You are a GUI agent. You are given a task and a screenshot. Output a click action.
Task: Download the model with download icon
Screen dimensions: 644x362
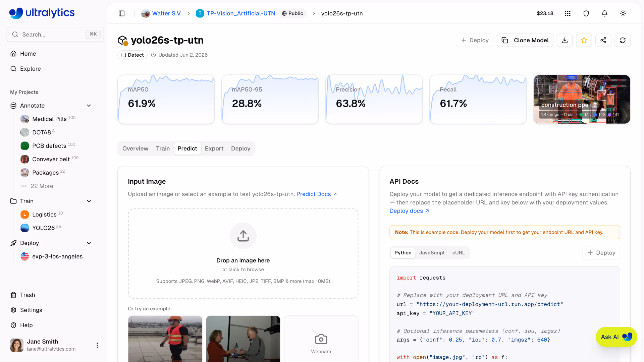pyautogui.click(x=565, y=40)
